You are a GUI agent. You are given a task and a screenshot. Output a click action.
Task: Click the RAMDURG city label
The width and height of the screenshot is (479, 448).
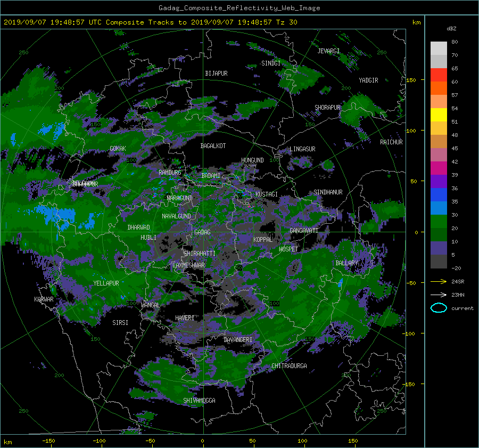pyautogui.click(x=170, y=173)
